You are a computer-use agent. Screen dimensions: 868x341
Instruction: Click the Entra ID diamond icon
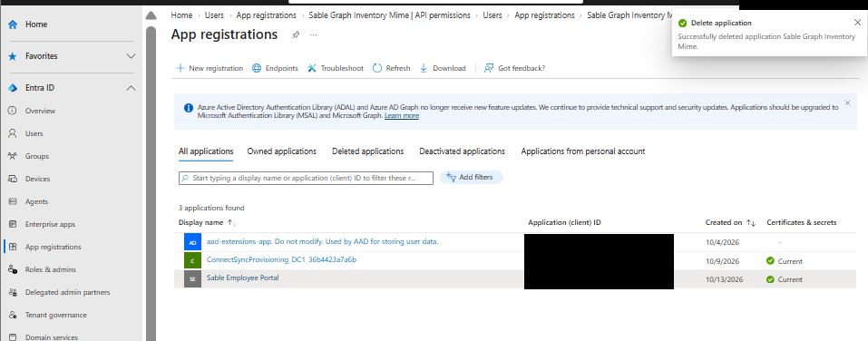[13, 88]
